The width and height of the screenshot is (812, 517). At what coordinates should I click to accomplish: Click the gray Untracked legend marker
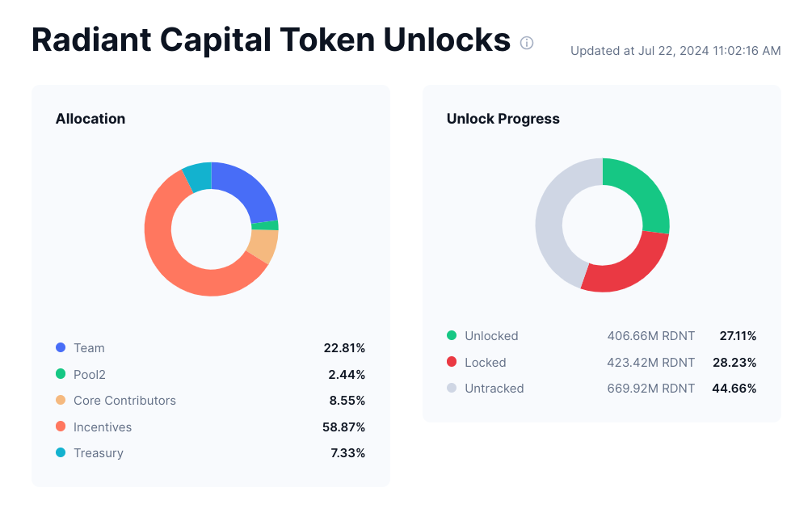point(451,388)
